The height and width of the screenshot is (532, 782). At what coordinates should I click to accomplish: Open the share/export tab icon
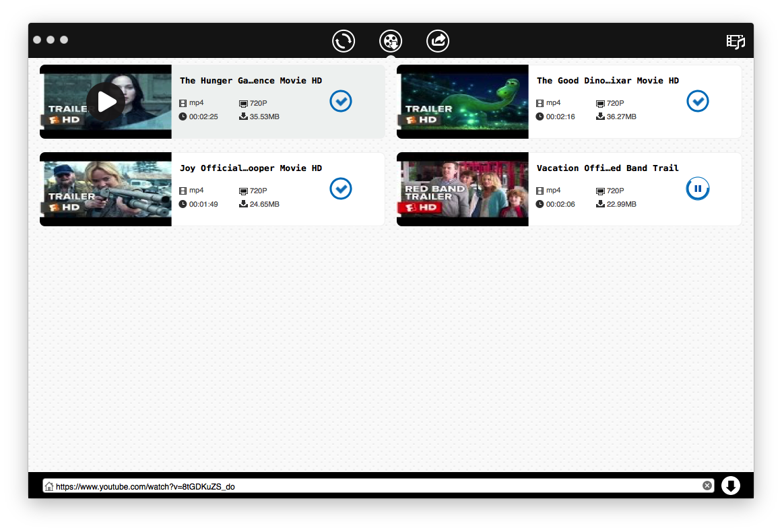tap(437, 41)
